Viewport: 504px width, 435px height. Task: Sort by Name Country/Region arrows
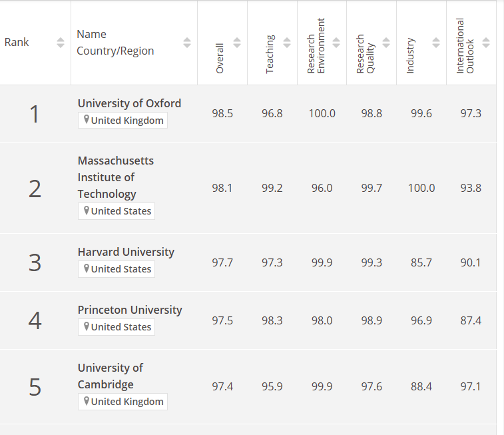(187, 43)
